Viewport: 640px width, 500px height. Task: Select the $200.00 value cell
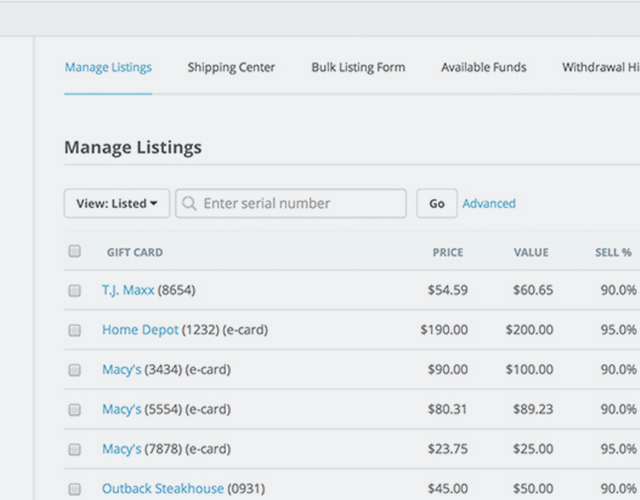pos(529,330)
